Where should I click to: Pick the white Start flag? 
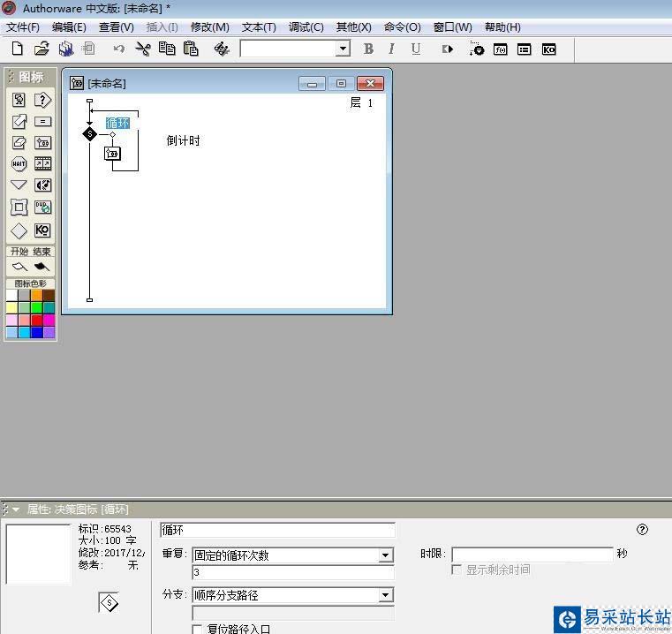[19, 267]
